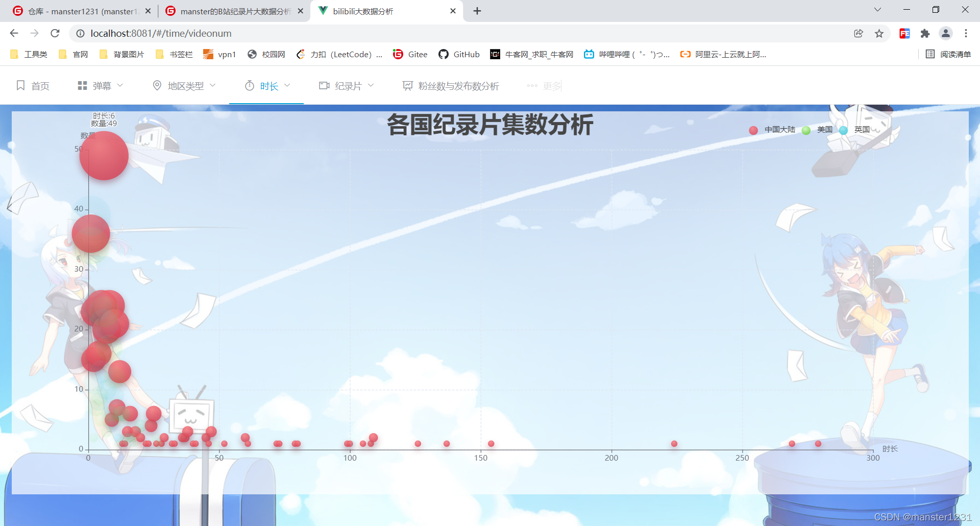980x526 pixels.
Task: Open the 更多 overflow menu
Action: click(x=544, y=86)
